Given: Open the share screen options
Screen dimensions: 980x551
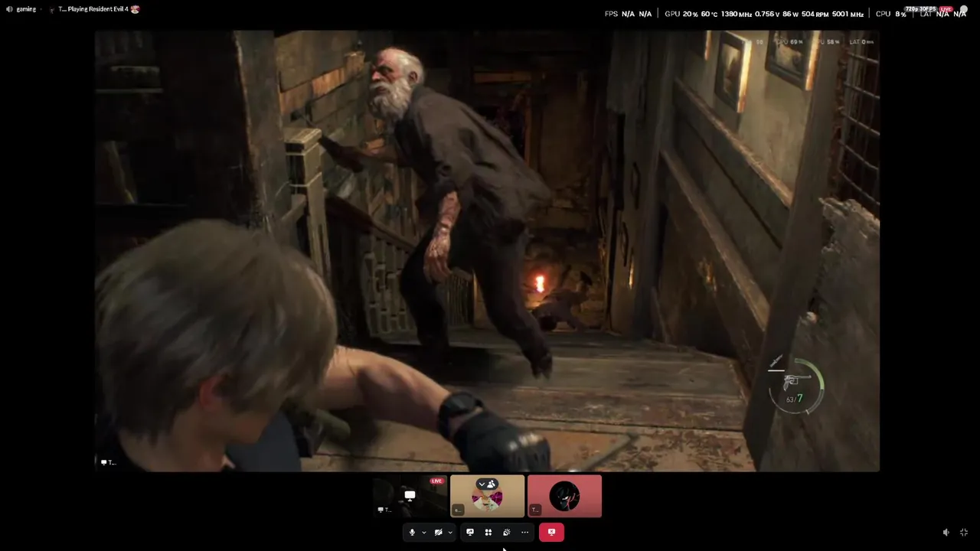Looking at the screenshot, I should pos(470,533).
